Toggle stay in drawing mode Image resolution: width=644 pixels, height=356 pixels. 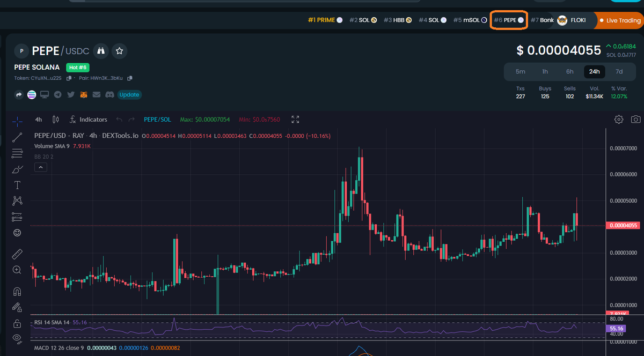click(x=17, y=308)
